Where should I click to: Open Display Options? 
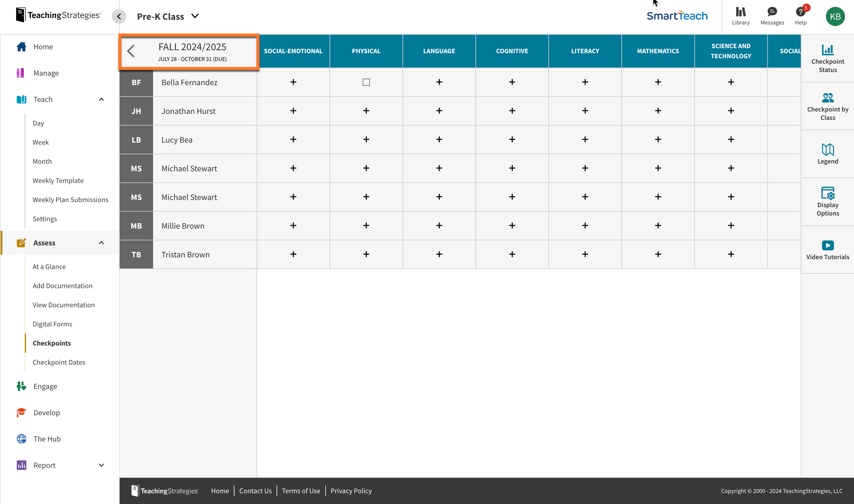(x=827, y=201)
